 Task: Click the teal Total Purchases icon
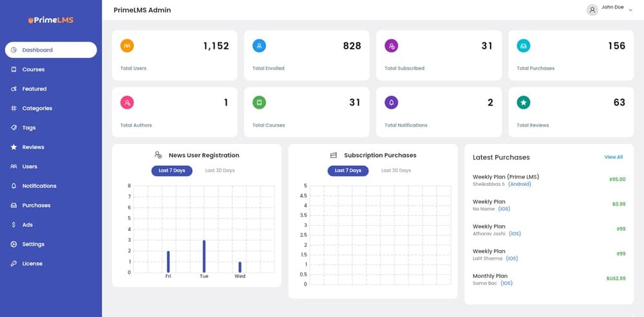pos(524,46)
